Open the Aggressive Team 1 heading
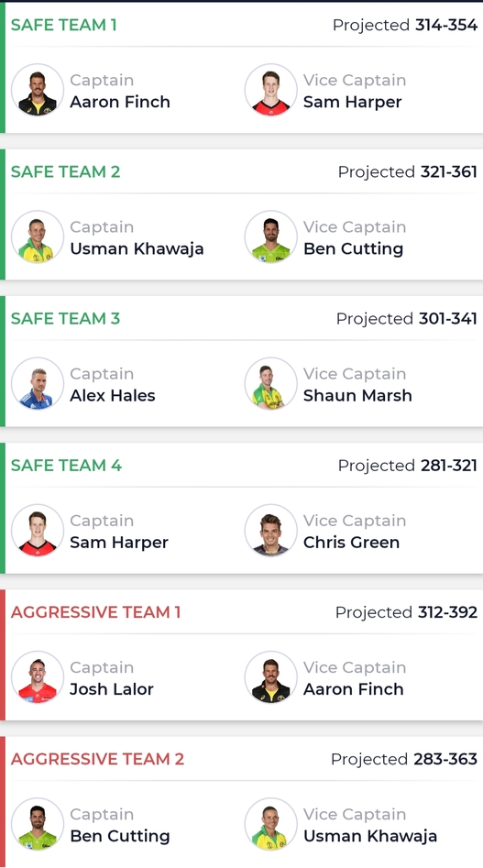Screen dimensions: 483x868 [x=95, y=612]
